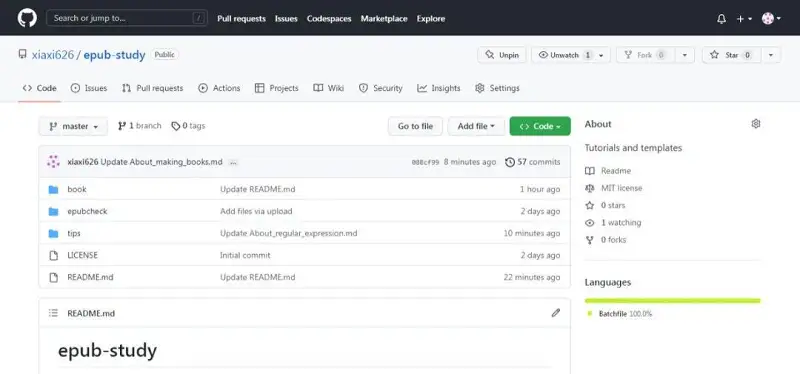Viewport: 800px width, 374px height.
Task: Open xiaxi626 owner profile link
Action: (53, 55)
